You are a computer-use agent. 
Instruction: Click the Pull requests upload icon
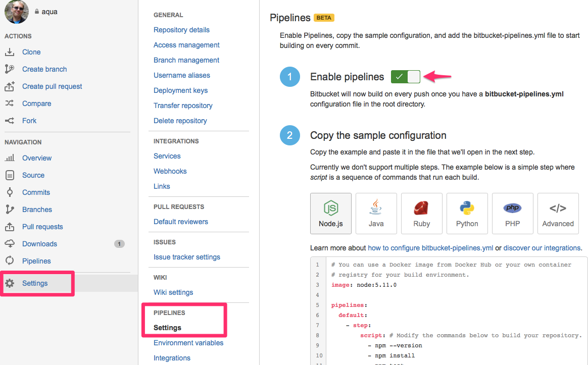click(10, 227)
